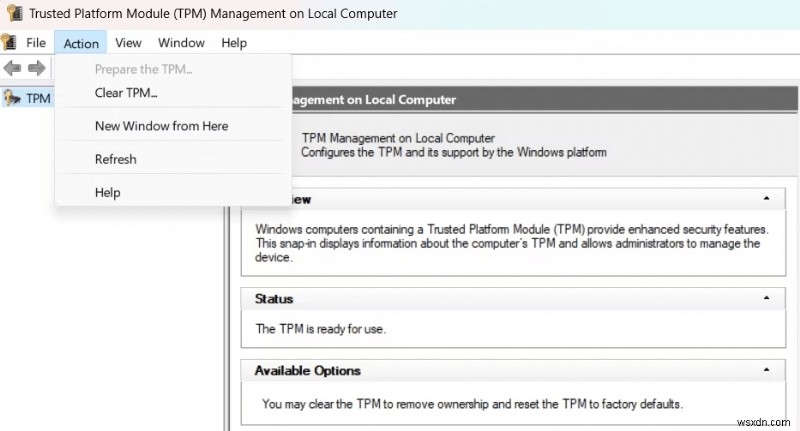Image resolution: width=800 pixels, height=431 pixels.
Task: Click the TPM key icon in tree
Action: tap(12, 97)
